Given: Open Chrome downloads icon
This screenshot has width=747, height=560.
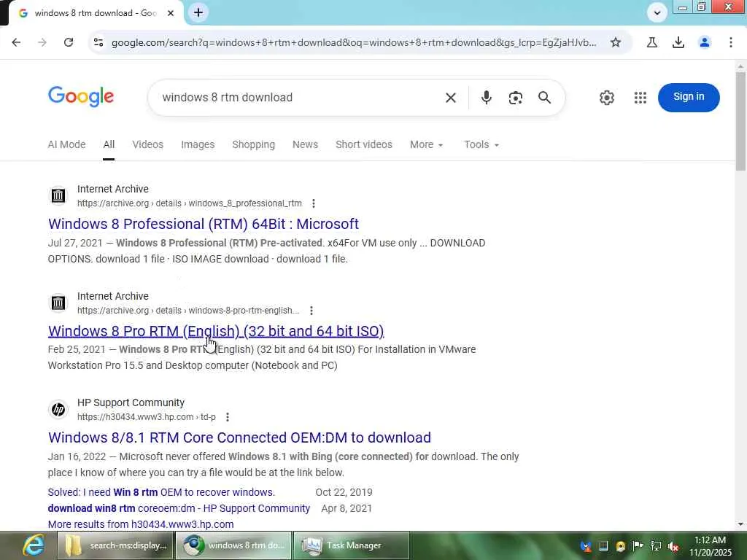Looking at the screenshot, I should coord(678,42).
